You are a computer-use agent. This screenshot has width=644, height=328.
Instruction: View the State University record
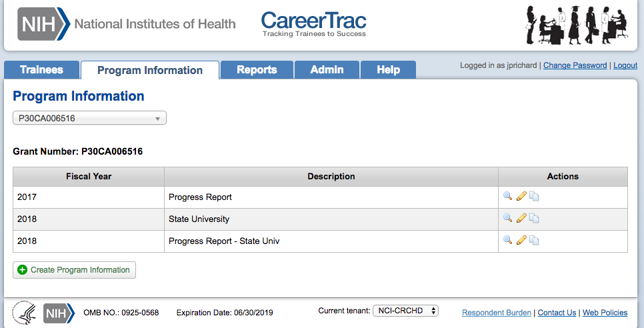pyautogui.click(x=508, y=219)
